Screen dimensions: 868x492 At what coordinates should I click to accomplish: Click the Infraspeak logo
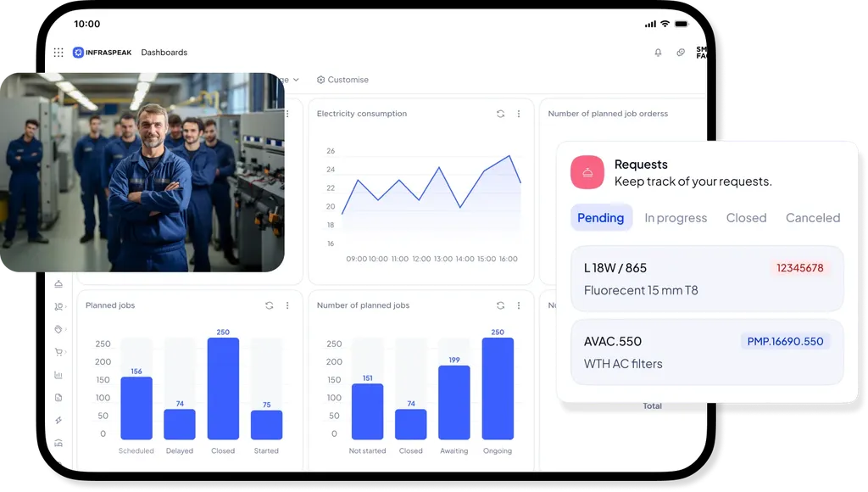(x=103, y=53)
